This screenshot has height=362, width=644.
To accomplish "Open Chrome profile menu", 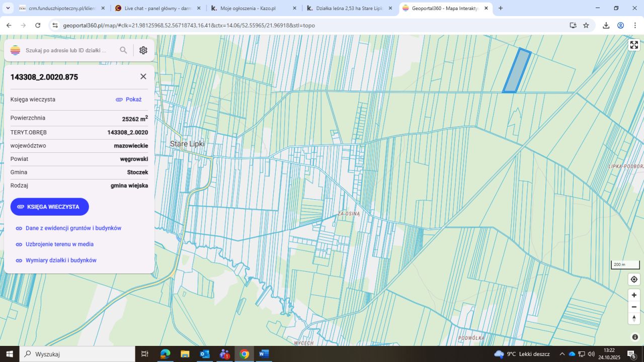I will (x=620, y=25).
